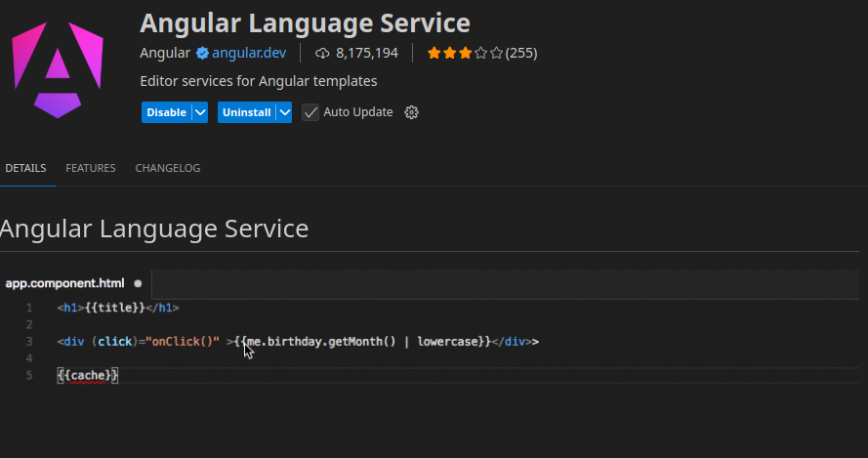Switch to the Changelog tab
The height and width of the screenshot is (458, 868).
point(168,168)
